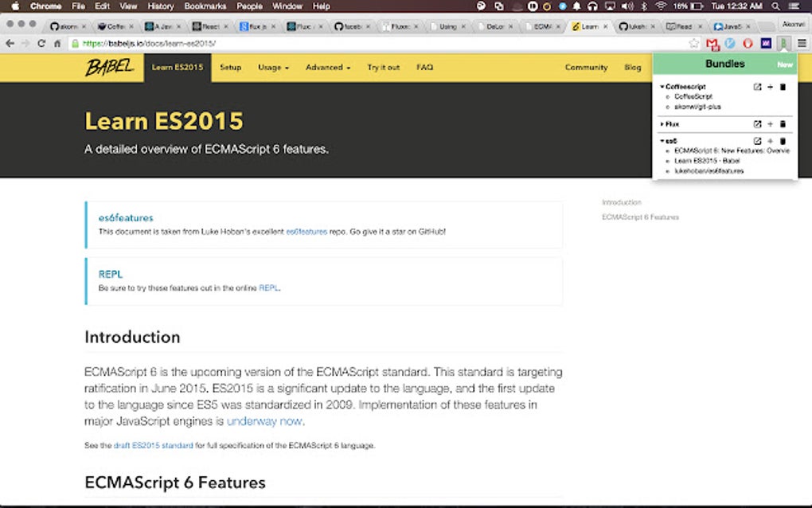Click the Babel logo on the site

pos(110,68)
